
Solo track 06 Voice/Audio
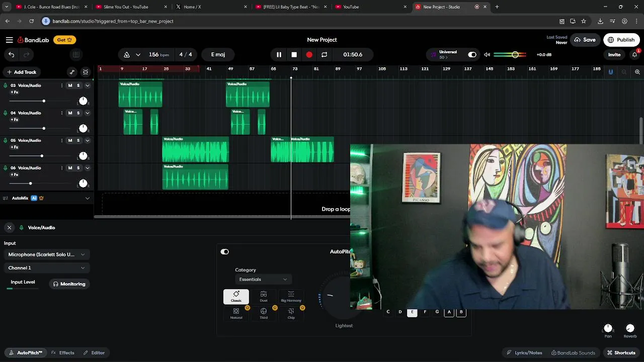click(x=78, y=167)
